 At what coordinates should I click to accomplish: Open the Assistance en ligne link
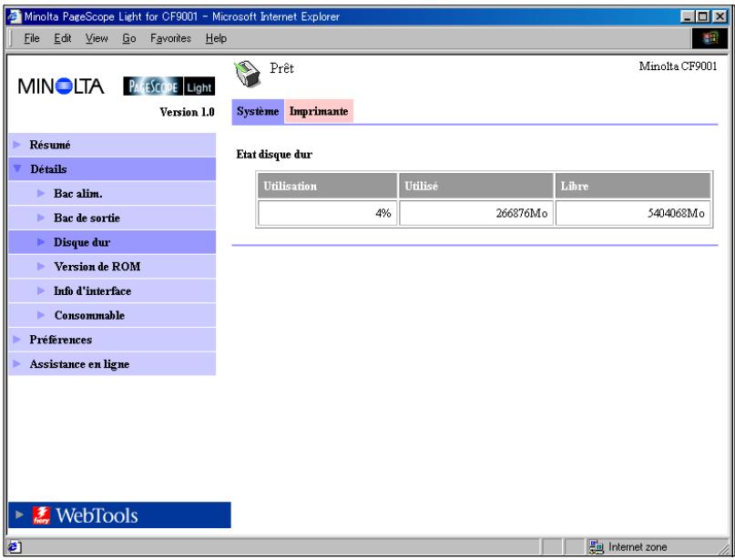point(79,364)
